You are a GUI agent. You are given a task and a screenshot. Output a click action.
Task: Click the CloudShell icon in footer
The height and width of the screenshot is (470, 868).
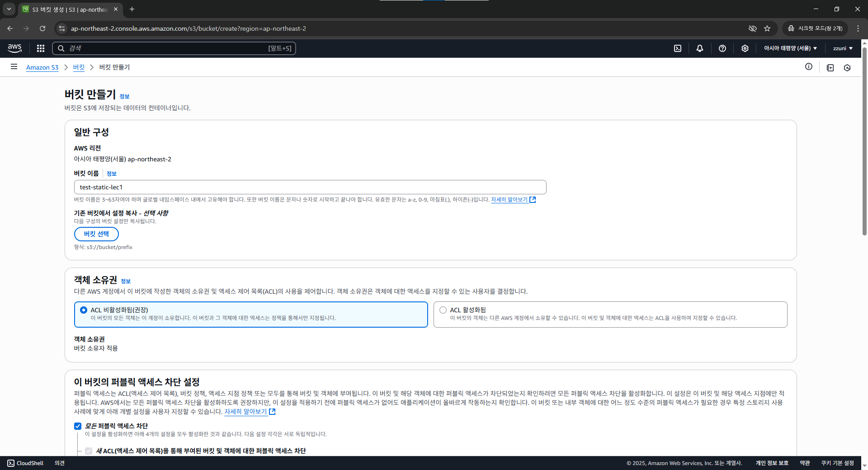pos(11,463)
